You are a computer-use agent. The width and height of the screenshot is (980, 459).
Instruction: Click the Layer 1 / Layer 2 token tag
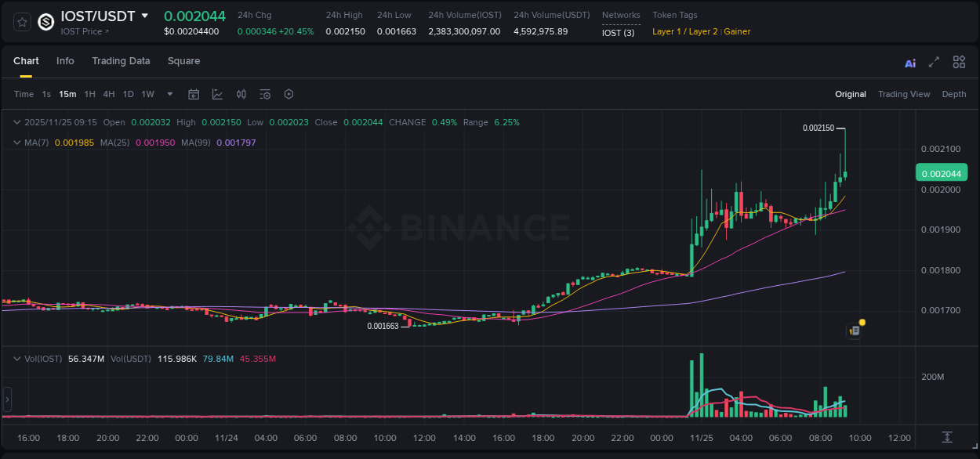point(686,31)
